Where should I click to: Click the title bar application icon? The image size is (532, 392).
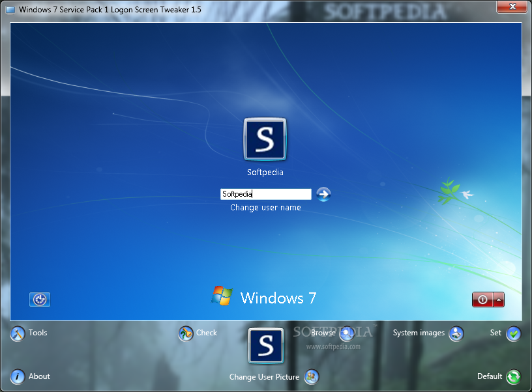pos(10,10)
